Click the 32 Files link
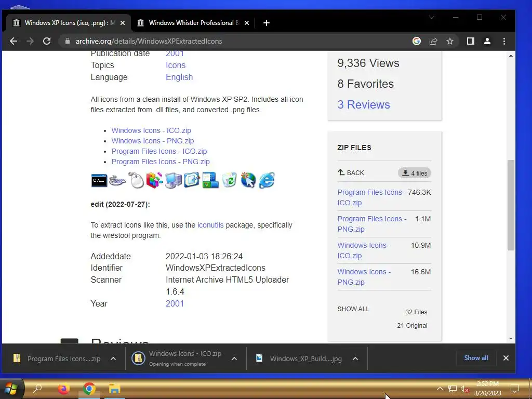 (416, 312)
